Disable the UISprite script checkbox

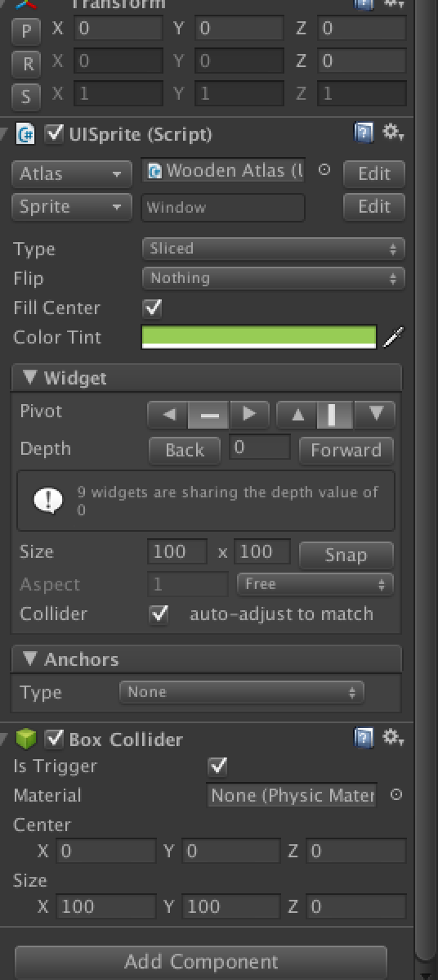click(x=56, y=134)
